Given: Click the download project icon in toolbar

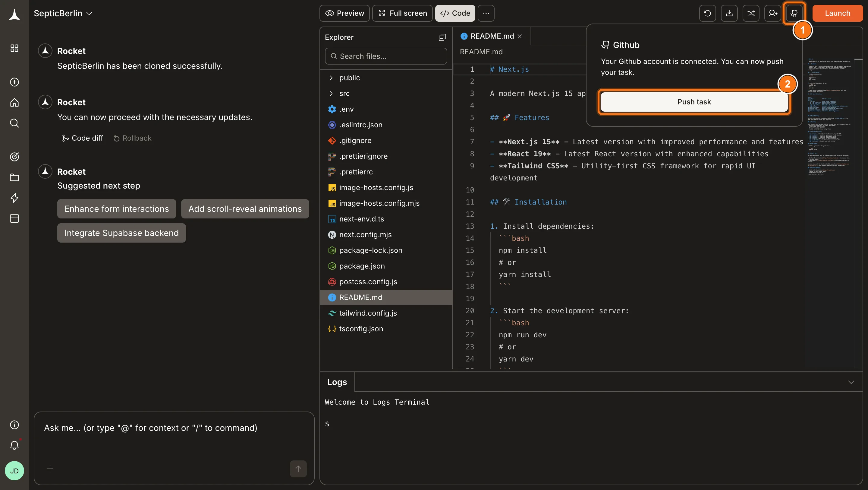Looking at the screenshot, I should (729, 13).
